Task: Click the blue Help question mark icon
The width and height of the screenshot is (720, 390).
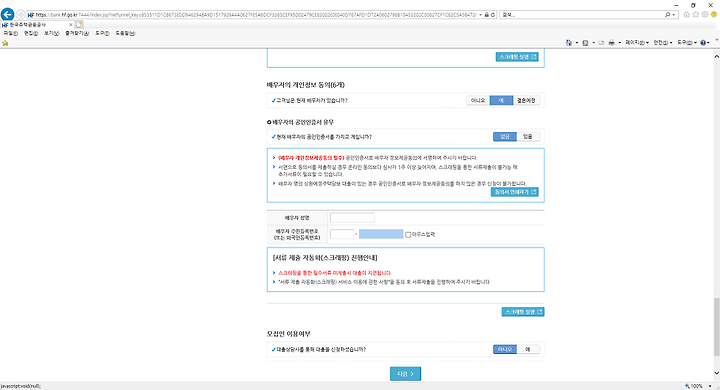Action: [x=703, y=43]
